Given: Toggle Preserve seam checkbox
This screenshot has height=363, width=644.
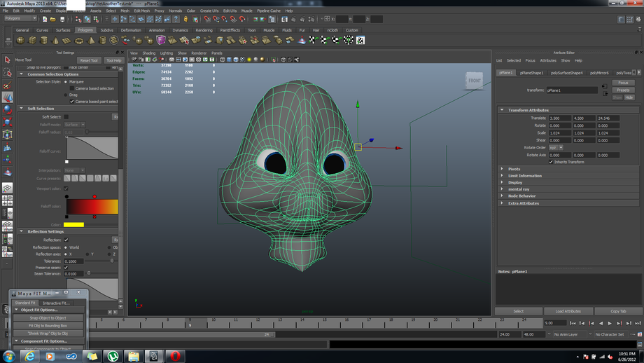Looking at the screenshot, I should click(x=66, y=267).
